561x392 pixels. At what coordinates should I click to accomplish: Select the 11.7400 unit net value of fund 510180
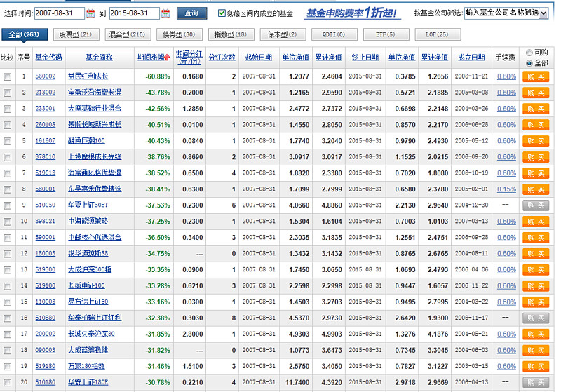(x=297, y=382)
